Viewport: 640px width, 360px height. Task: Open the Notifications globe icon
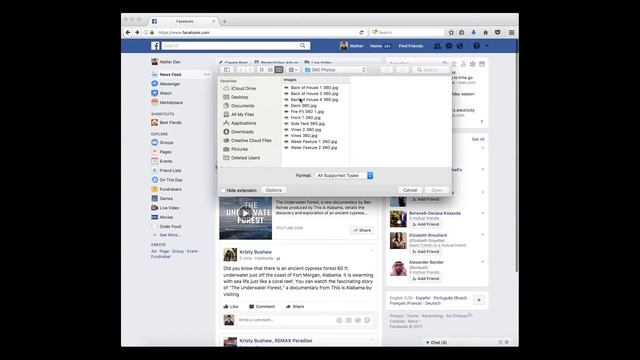click(460, 46)
